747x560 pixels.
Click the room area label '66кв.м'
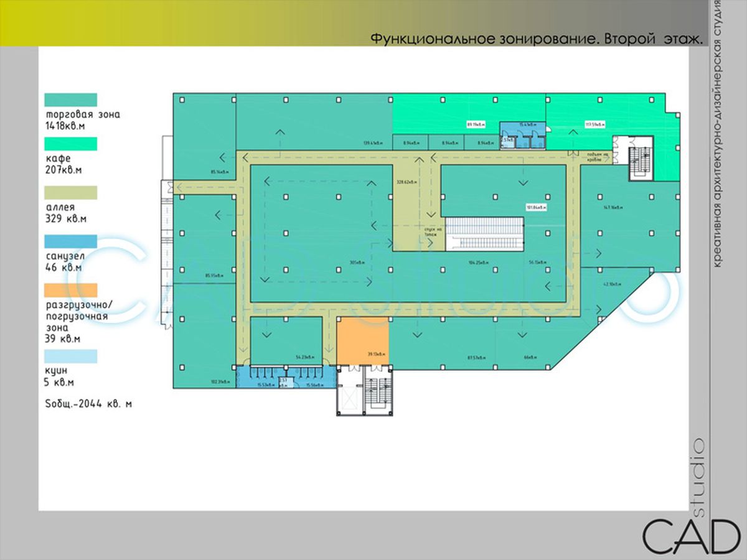click(530, 357)
